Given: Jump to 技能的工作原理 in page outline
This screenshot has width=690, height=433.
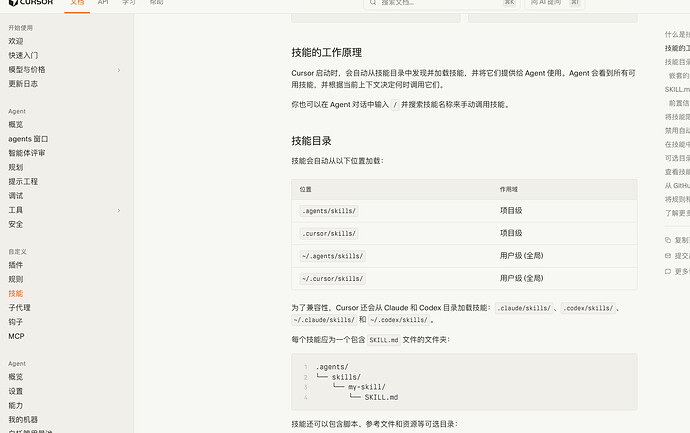Looking at the screenshot, I should (677, 48).
